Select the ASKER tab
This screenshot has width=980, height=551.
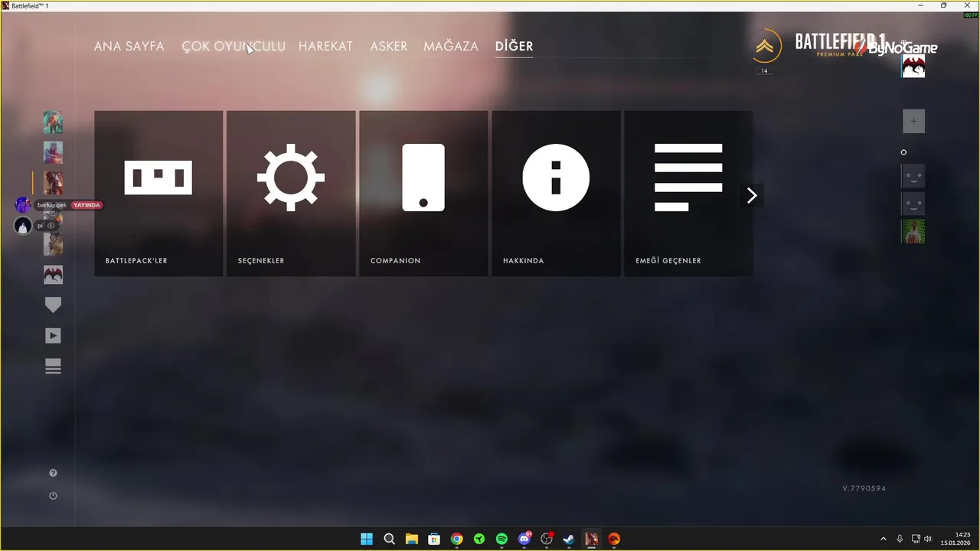[x=389, y=46]
